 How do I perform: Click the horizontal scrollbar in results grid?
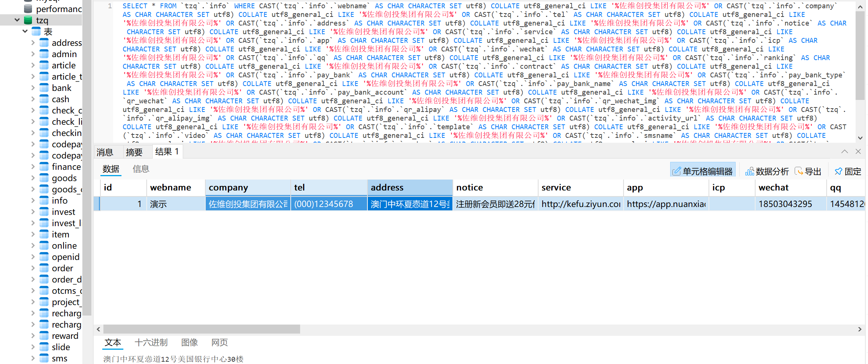(x=202, y=329)
